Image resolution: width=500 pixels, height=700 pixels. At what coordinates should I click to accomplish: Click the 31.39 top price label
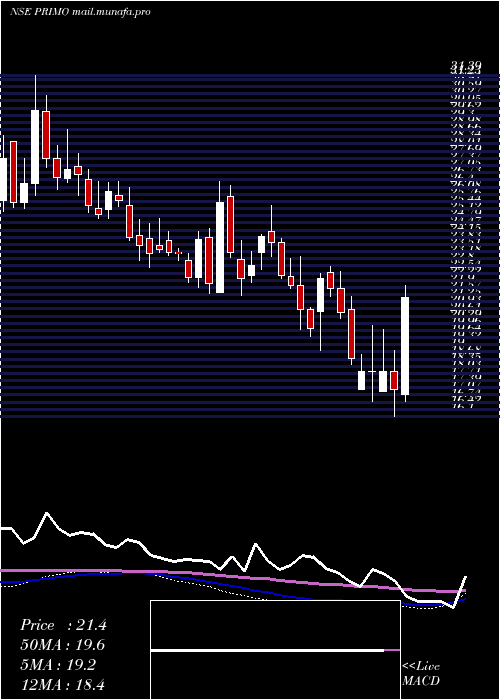tap(465, 66)
